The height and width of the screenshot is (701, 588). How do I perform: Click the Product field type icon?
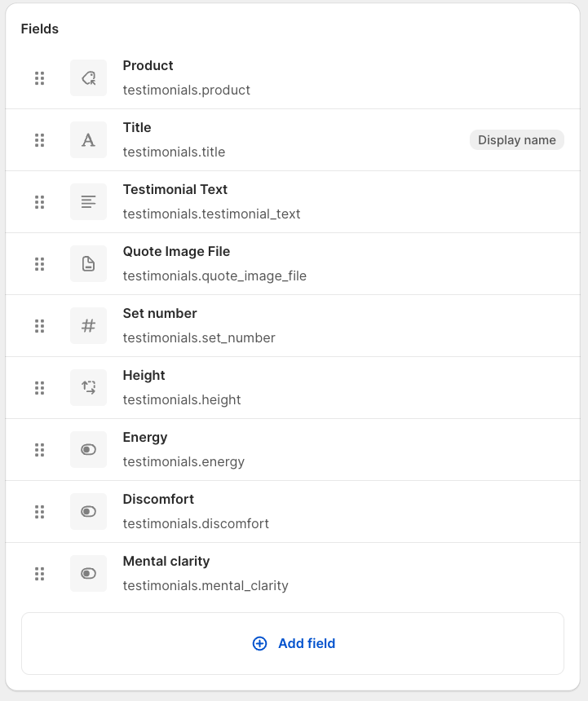[88, 78]
